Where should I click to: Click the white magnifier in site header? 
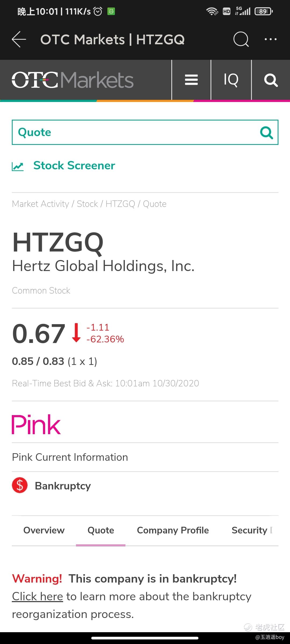click(x=271, y=80)
